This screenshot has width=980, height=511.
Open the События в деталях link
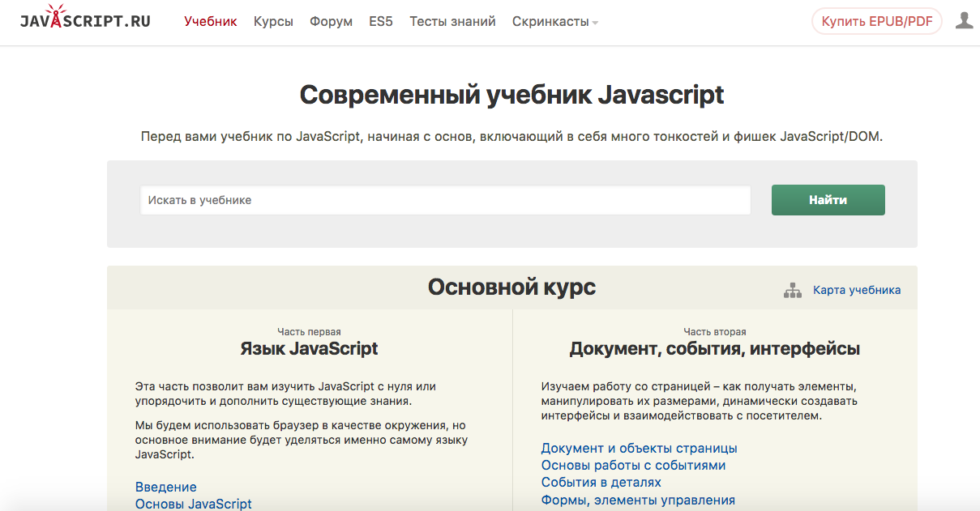coord(601,482)
